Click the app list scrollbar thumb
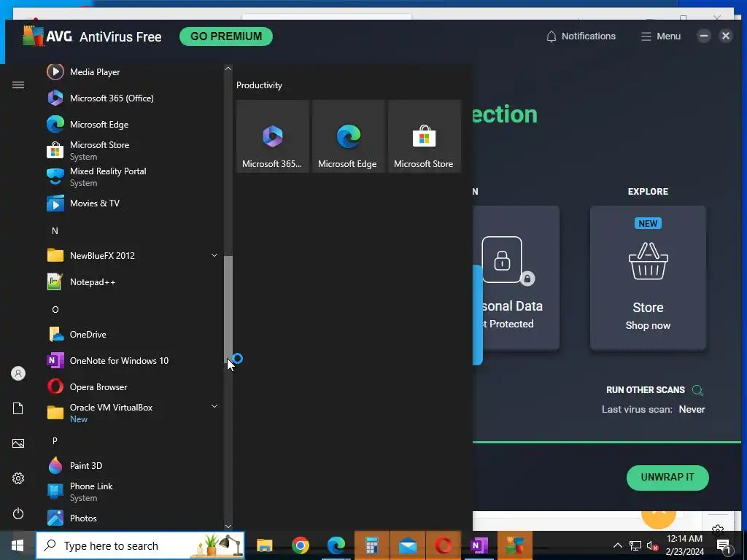 pos(228,309)
